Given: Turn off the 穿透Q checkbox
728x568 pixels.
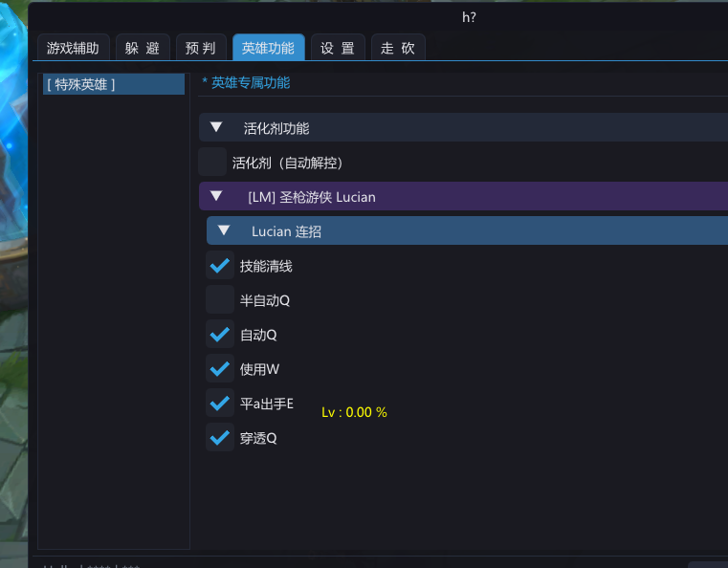Looking at the screenshot, I should [x=220, y=438].
